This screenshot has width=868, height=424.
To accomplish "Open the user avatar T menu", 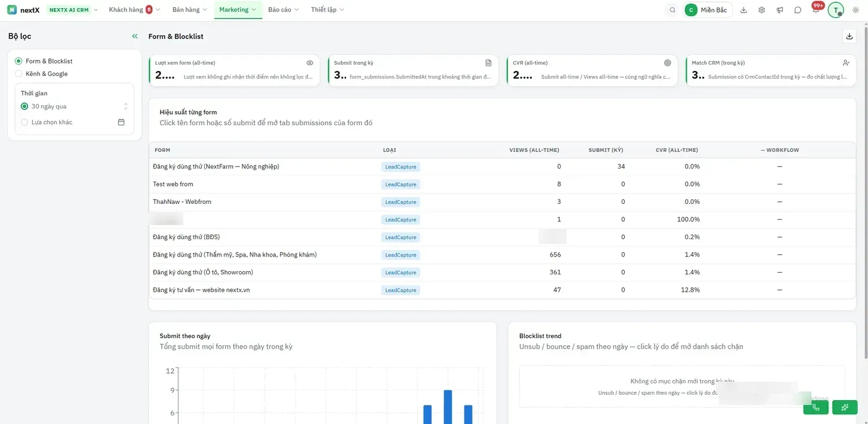I will coord(836,10).
